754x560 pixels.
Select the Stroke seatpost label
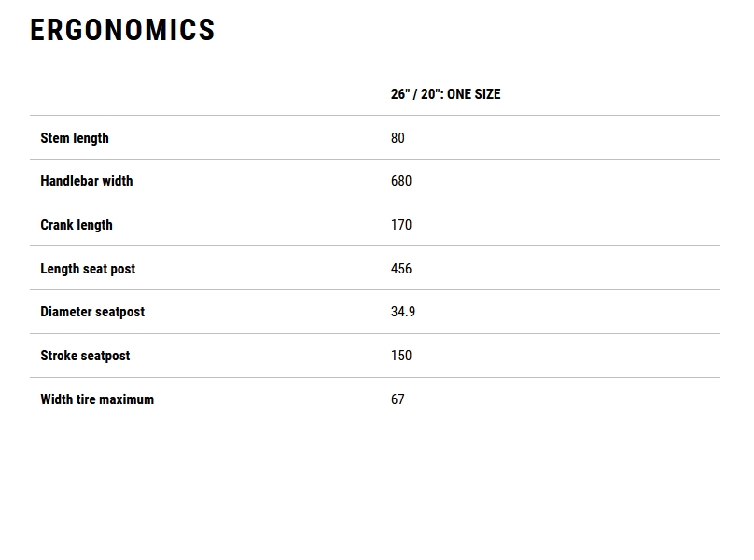point(85,356)
